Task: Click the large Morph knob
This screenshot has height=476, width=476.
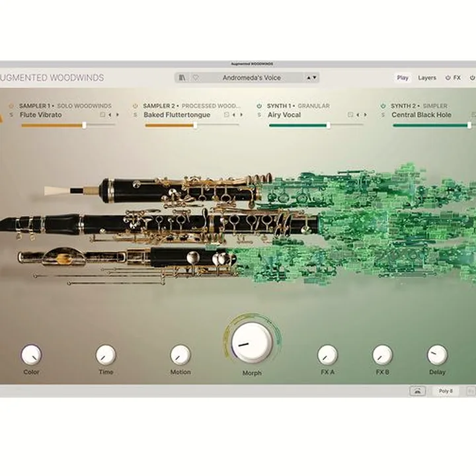Action: click(252, 342)
